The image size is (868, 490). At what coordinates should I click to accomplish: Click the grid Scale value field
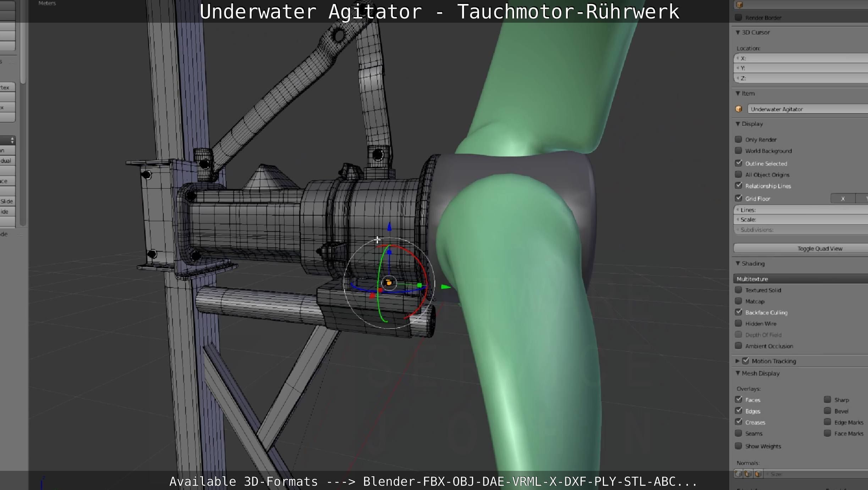pos(801,219)
